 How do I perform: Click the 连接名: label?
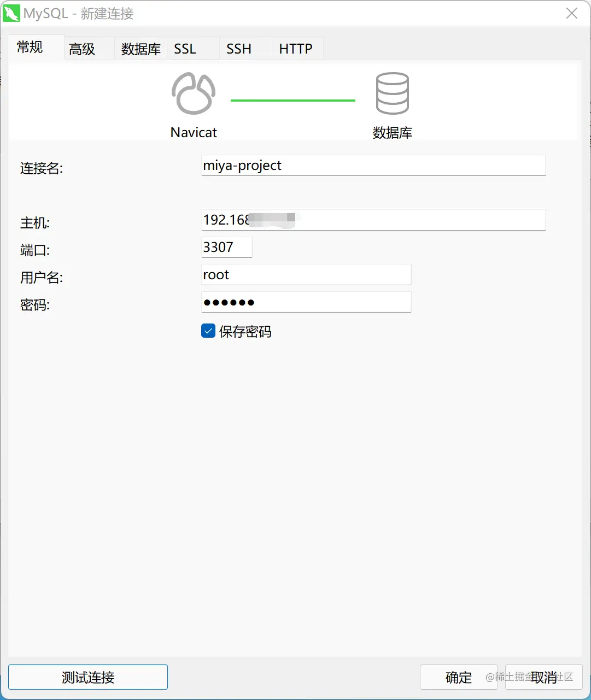click(42, 168)
